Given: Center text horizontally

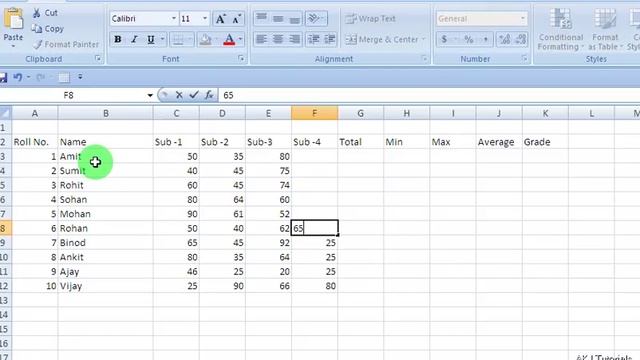Looking at the screenshot, I should pyautogui.click(x=278, y=39).
